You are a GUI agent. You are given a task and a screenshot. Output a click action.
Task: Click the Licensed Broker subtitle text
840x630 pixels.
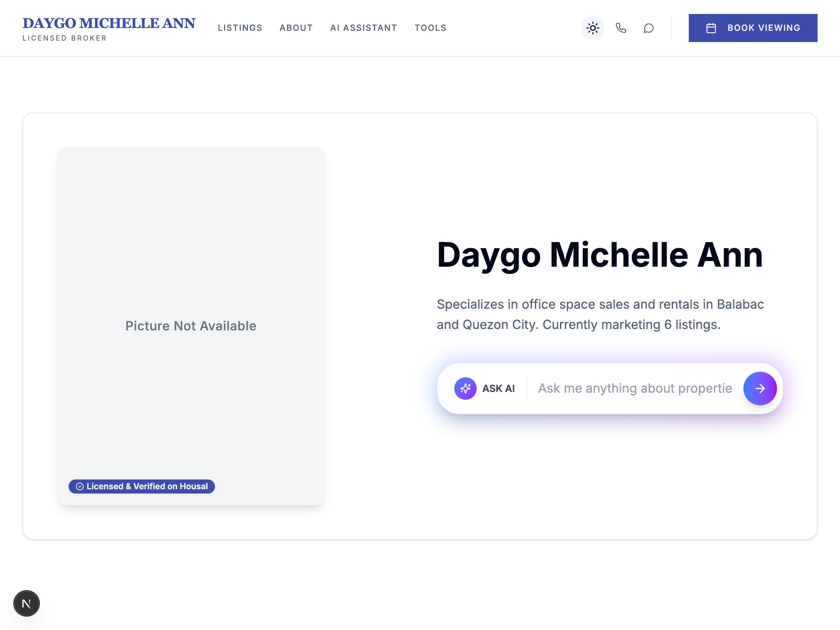64,38
